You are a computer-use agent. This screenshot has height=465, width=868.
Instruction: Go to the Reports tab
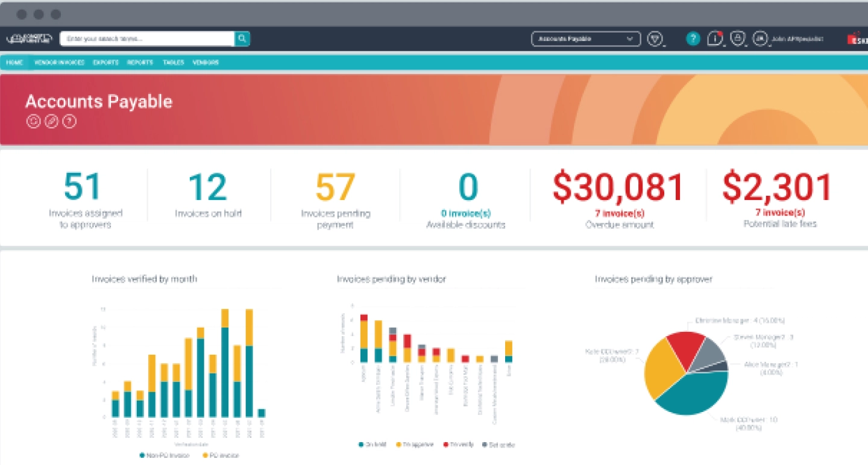click(x=140, y=63)
